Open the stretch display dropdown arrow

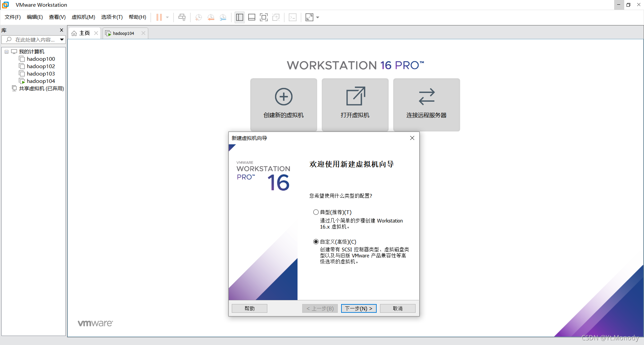(318, 17)
